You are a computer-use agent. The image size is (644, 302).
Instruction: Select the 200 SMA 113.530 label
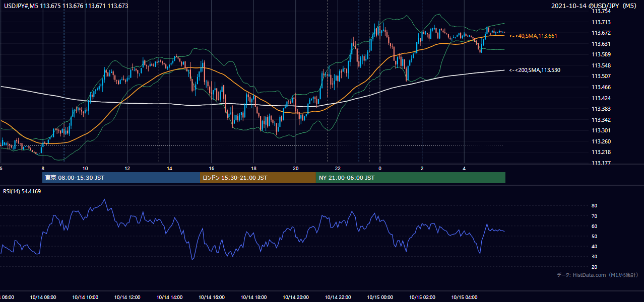tap(535, 70)
